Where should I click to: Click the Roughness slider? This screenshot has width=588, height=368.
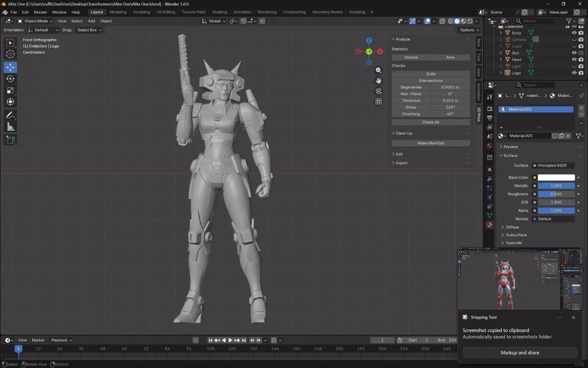(556, 194)
